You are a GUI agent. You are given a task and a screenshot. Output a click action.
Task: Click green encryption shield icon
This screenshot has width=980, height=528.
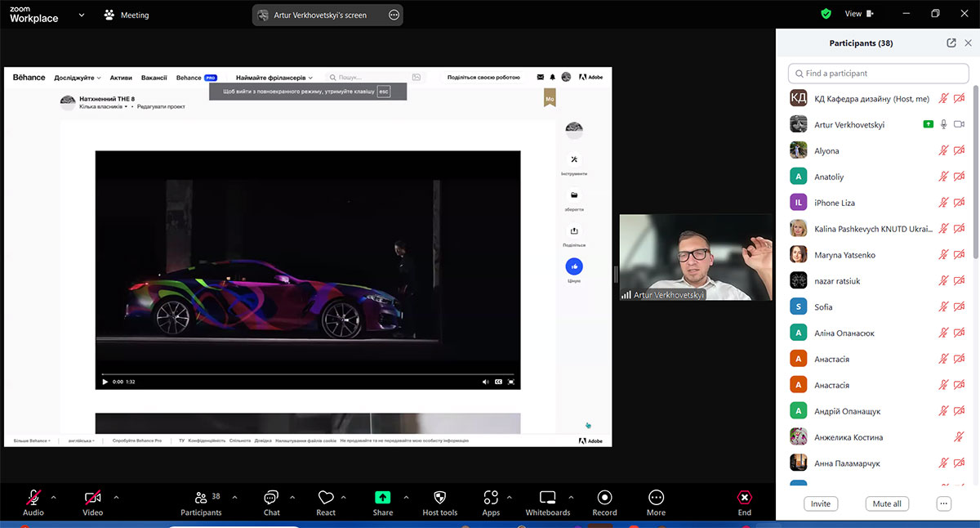tap(826, 14)
